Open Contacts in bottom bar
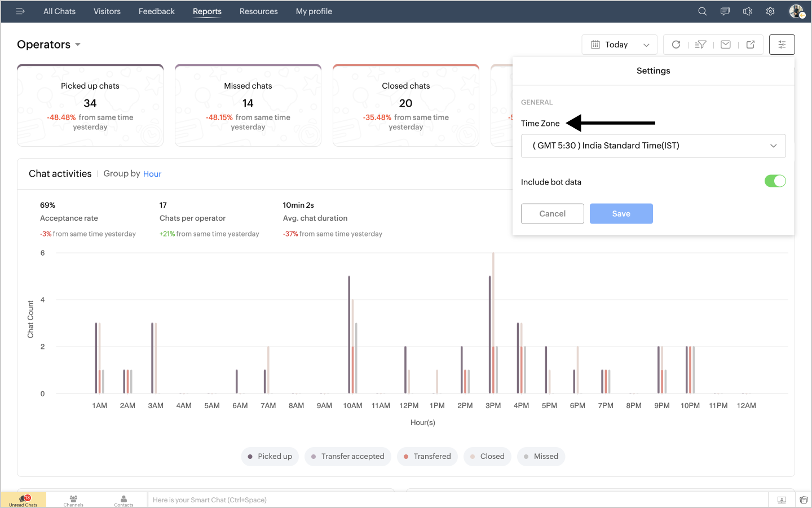812x508 pixels. pos(123,500)
